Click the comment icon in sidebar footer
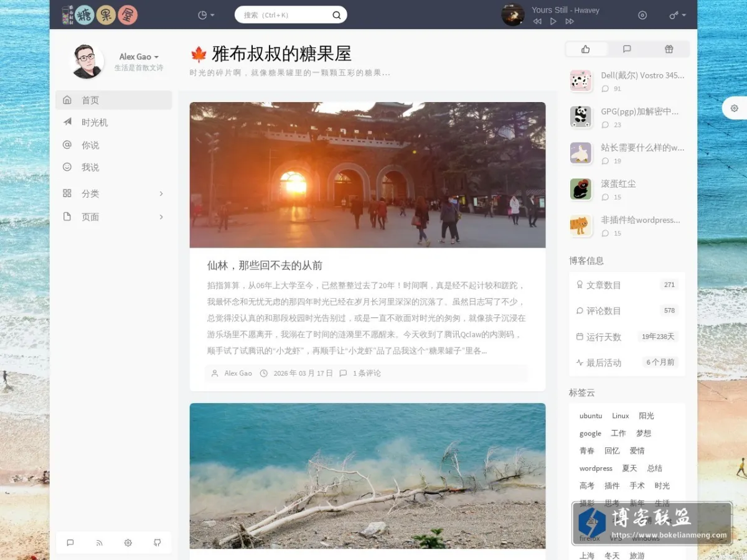The image size is (747, 560). click(70, 543)
